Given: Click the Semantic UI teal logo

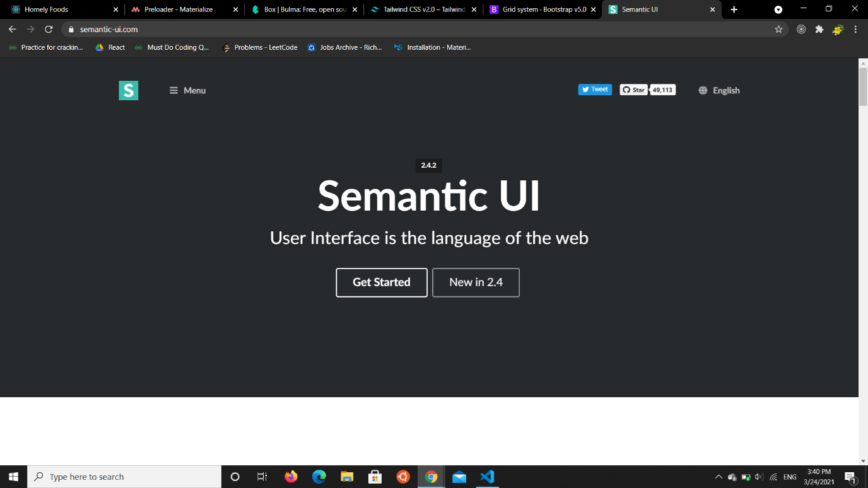Looking at the screenshot, I should [x=128, y=91].
